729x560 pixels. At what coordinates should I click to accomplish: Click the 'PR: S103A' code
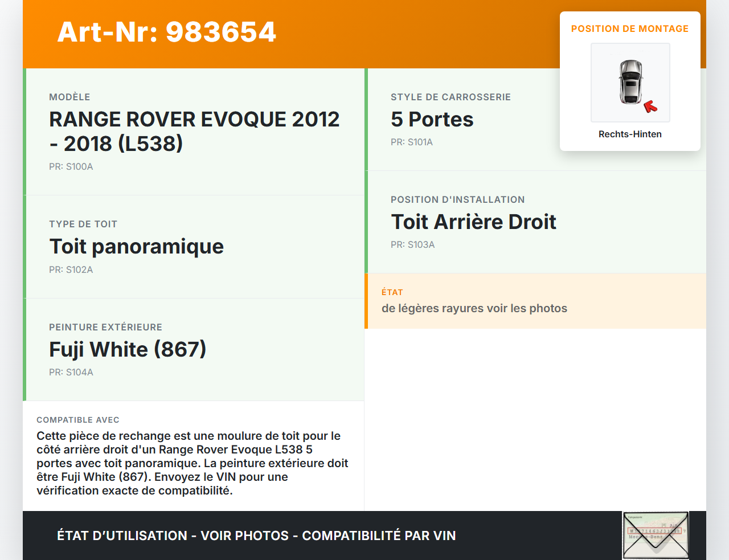(413, 245)
